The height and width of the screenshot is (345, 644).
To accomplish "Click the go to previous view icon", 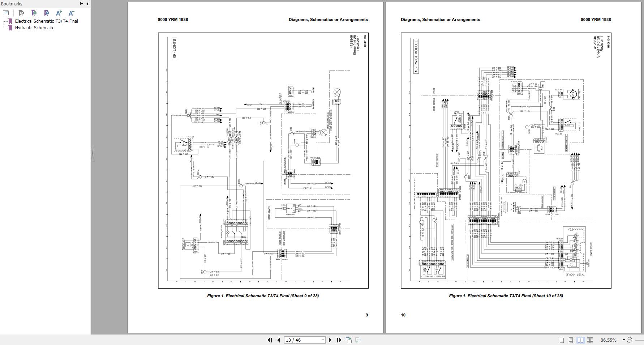I will 349,340.
